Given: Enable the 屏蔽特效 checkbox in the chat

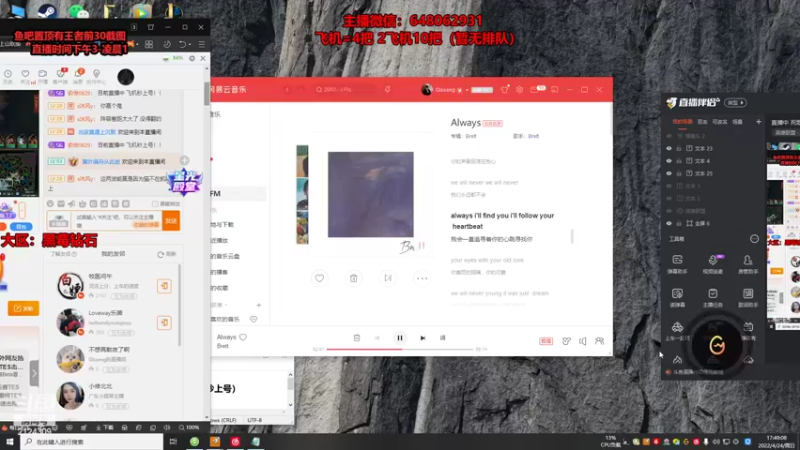Looking at the screenshot, I should tap(155, 204).
